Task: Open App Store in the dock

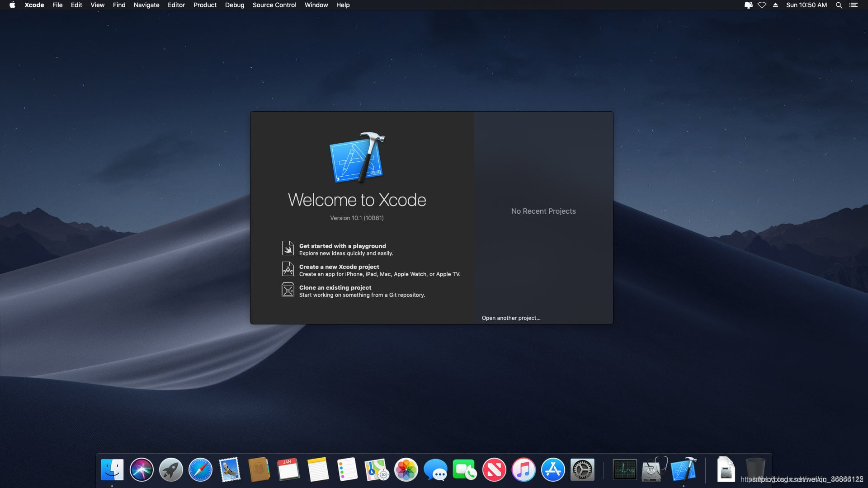Action: coord(553,469)
